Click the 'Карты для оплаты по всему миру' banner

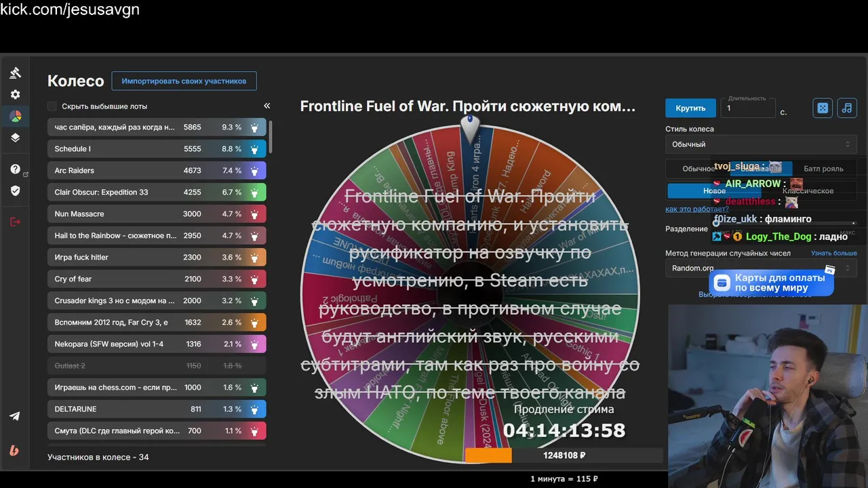pyautogui.click(x=772, y=283)
